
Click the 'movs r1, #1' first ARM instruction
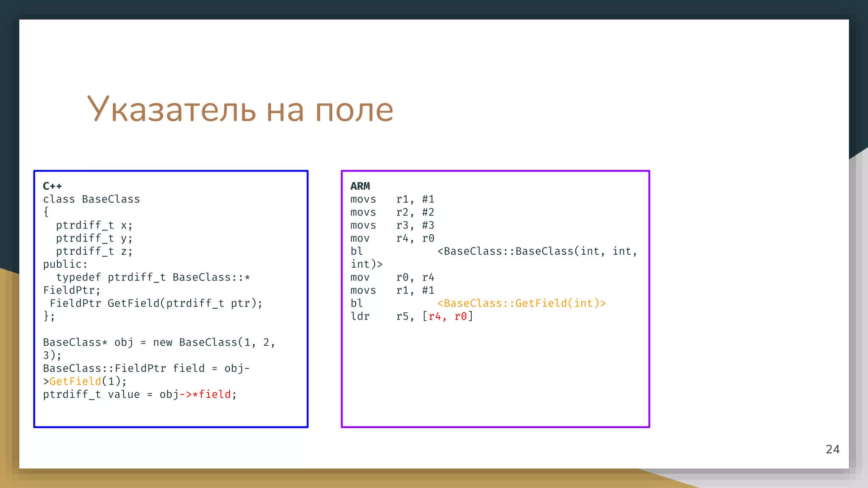pyautogui.click(x=392, y=199)
